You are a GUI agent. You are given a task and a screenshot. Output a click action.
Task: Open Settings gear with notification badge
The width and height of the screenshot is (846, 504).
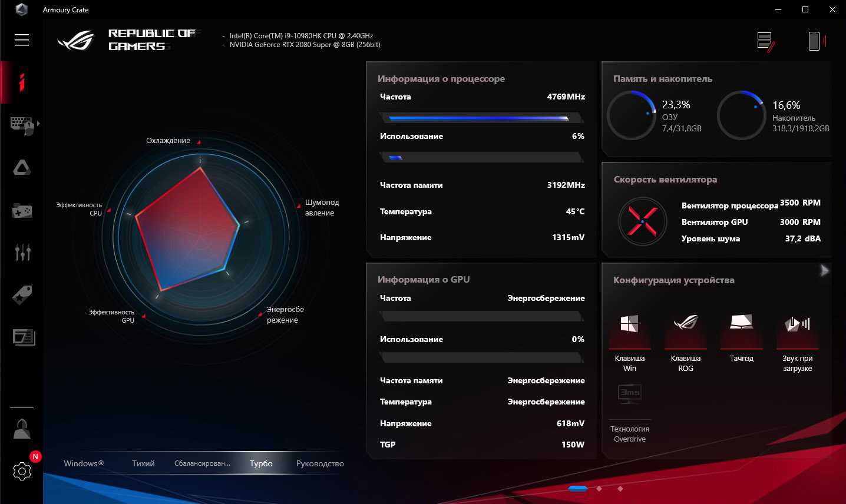(22, 471)
